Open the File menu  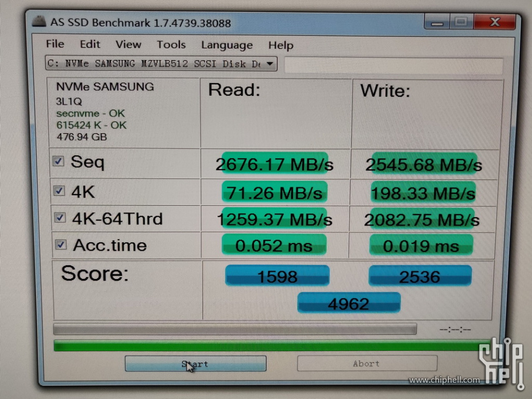coord(55,44)
